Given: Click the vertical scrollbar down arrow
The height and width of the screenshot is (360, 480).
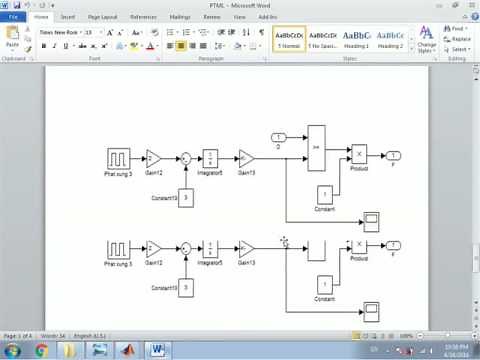Looking at the screenshot, I should click(x=476, y=303).
